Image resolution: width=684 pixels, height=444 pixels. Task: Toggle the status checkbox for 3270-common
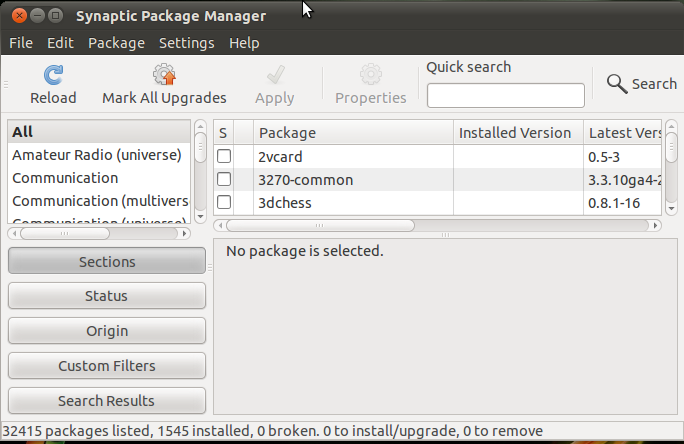click(x=224, y=179)
